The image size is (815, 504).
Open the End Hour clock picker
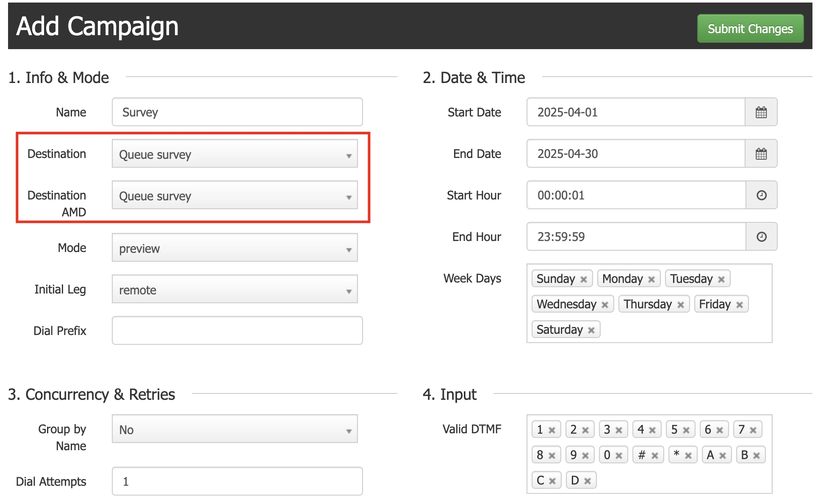pos(761,236)
